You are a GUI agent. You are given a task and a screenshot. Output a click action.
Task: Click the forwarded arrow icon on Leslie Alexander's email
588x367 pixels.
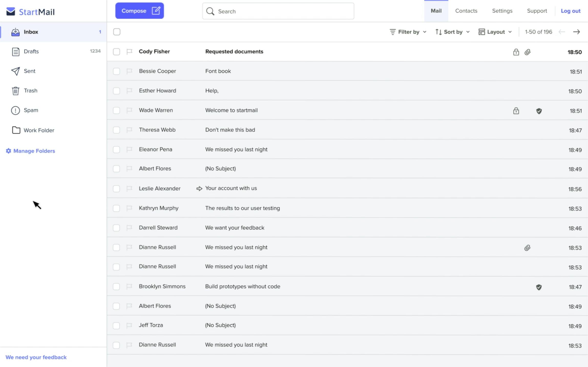pos(199,188)
